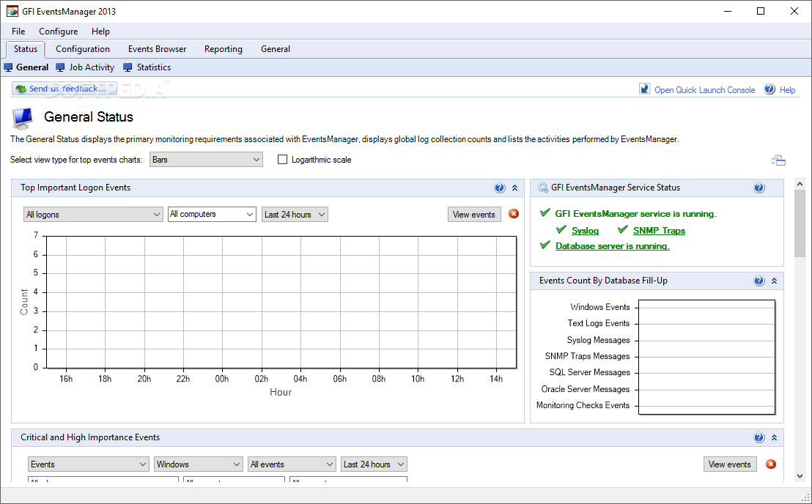Open help for Events Count By Database Fill-Up

(x=759, y=281)
